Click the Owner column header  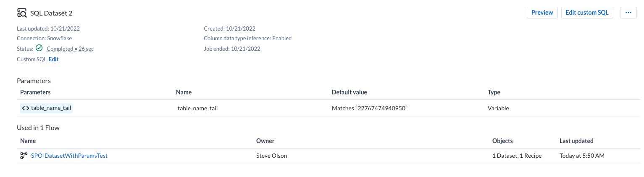265,141
